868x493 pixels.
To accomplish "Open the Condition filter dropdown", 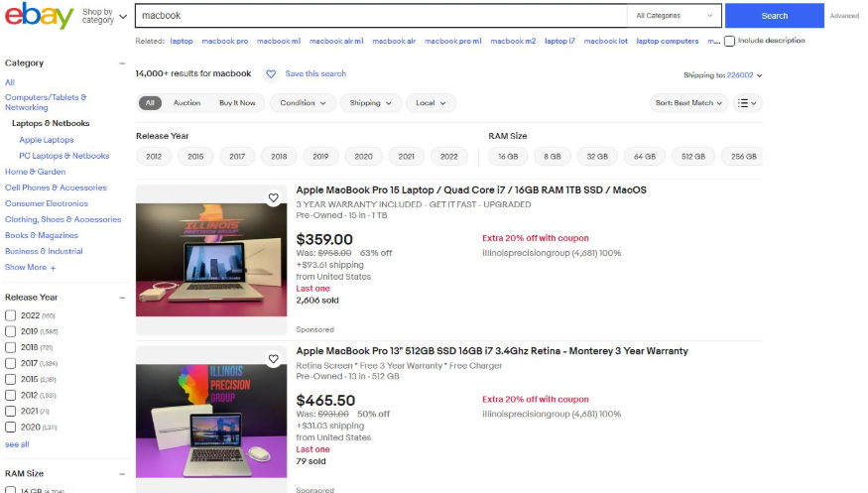I will 303,103.
